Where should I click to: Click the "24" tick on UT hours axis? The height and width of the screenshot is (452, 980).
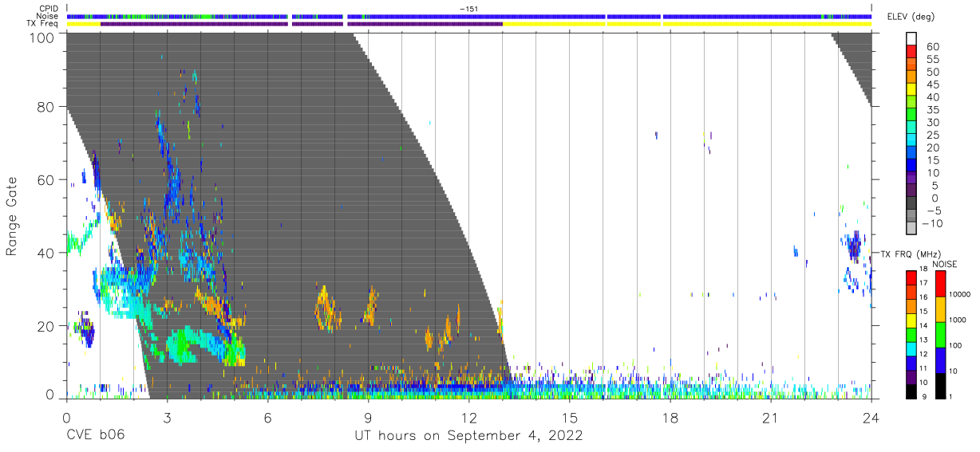point(871,418)
